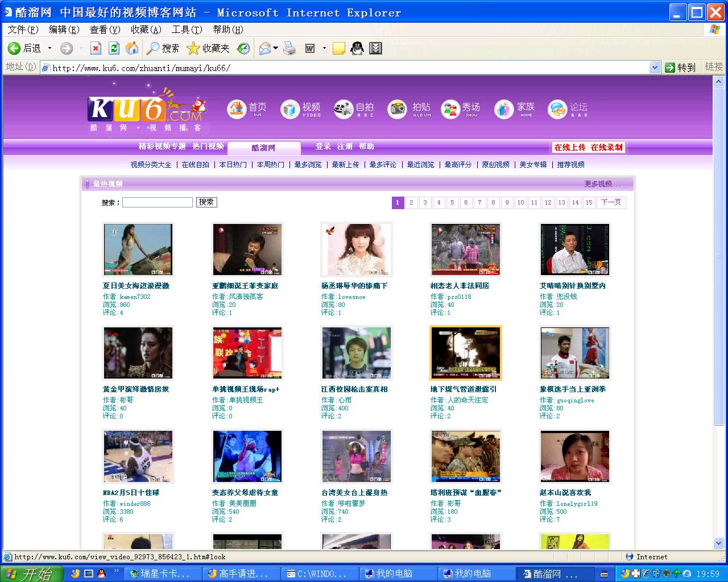This screenshot has width=728, height=582.
Task: Print the page with printer icon
Action: click(x=290, y=48)
